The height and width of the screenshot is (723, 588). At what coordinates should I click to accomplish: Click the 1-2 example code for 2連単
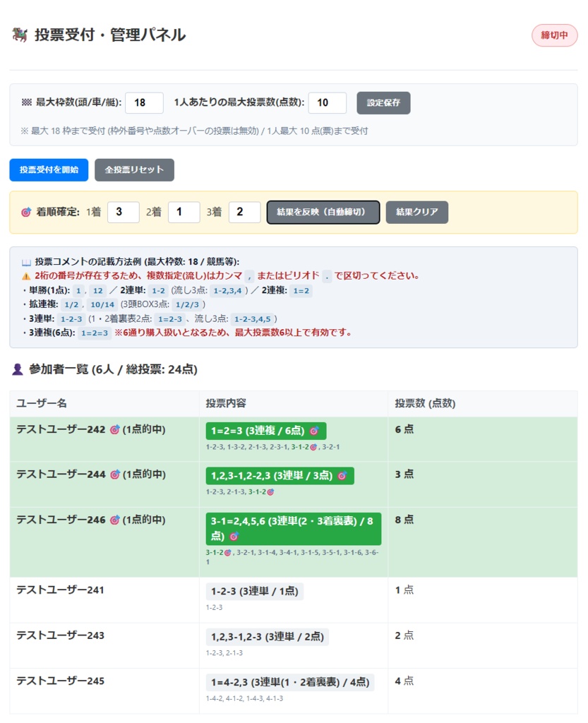[x=159, y=290]
